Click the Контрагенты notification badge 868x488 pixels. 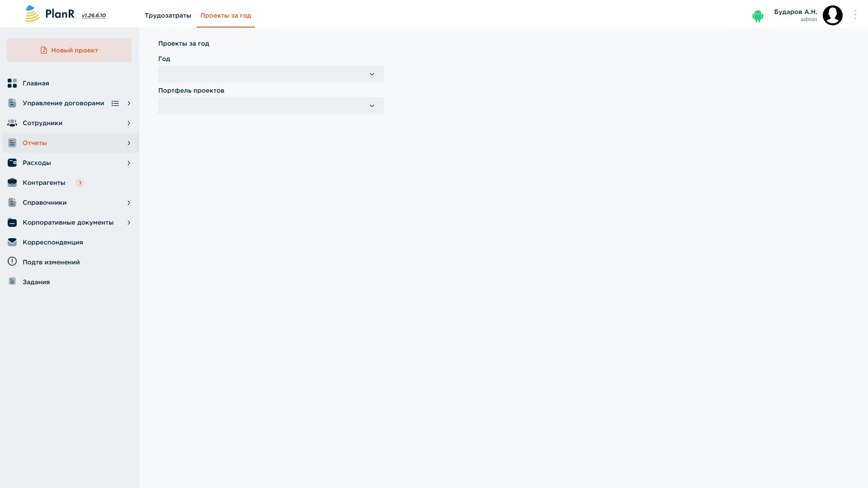(x=80, y=183)
